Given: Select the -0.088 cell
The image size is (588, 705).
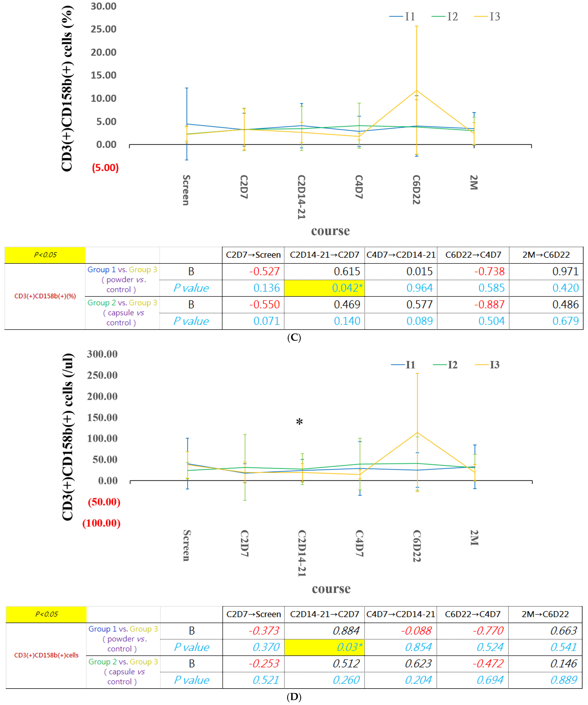Looking at the screenshot, I should coord(401,630).
